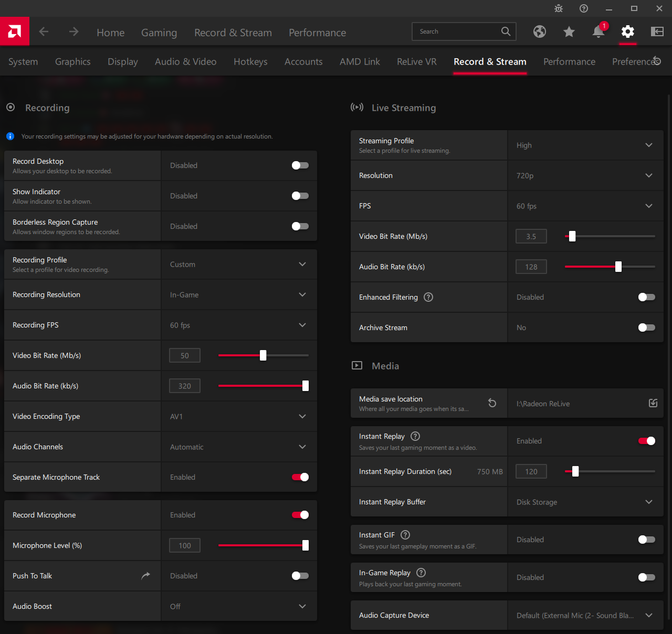
Task: Open Push To Talk hotkey shortcut arrow
Action: point(146,576)
